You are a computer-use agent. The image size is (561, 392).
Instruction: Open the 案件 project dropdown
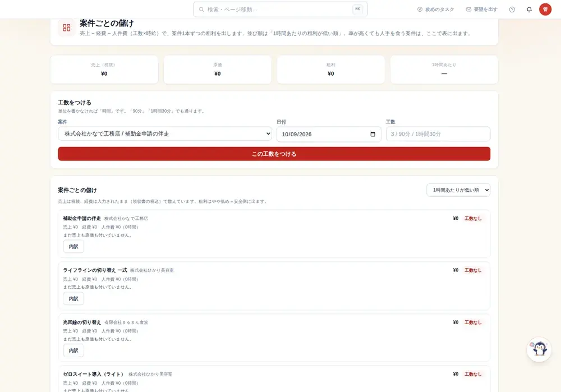coord(165,134)
